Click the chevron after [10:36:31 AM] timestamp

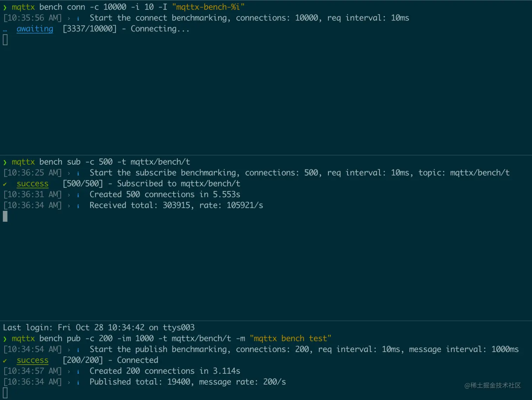(x=69, y=194)
